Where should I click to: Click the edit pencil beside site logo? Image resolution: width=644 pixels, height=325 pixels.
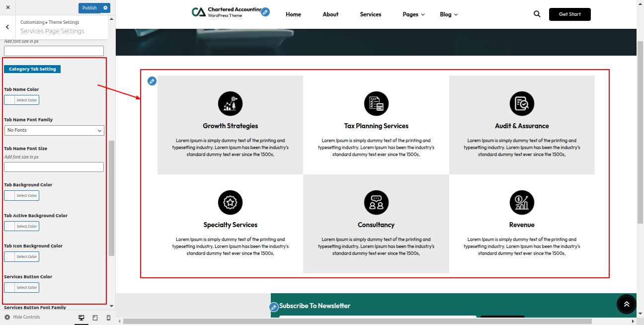(265, 12)
